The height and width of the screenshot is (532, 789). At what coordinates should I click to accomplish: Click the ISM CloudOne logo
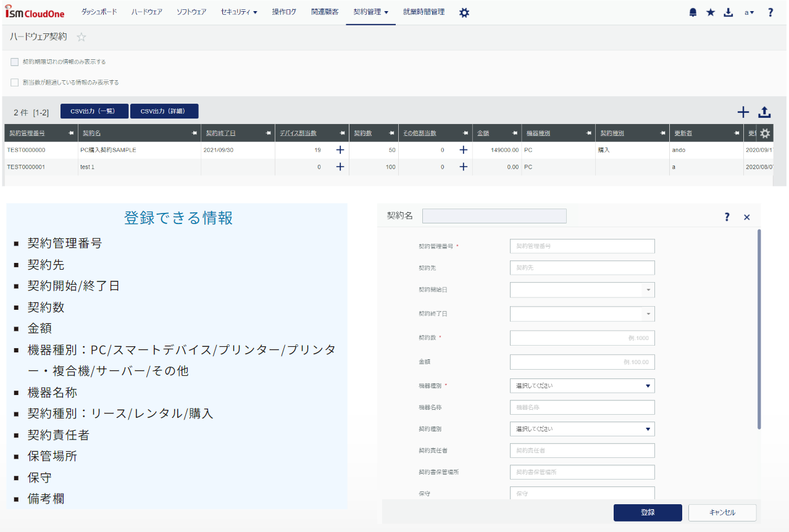pos(35,12)
